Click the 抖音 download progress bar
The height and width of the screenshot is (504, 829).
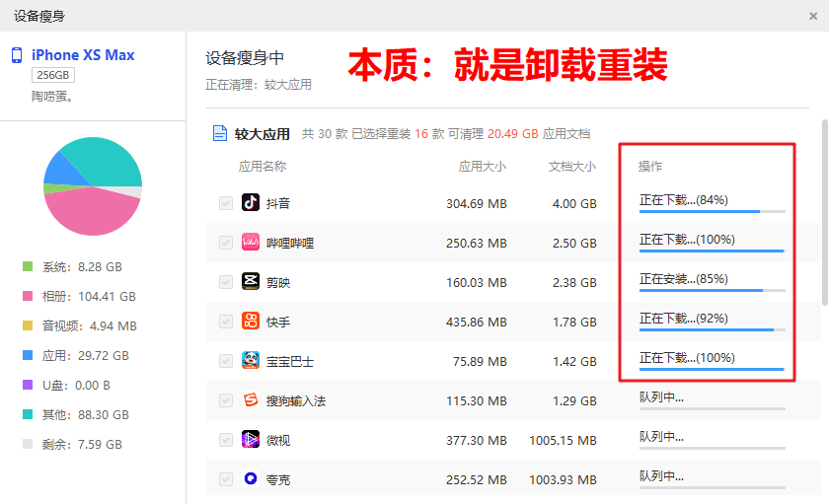[x=713, y=211]
